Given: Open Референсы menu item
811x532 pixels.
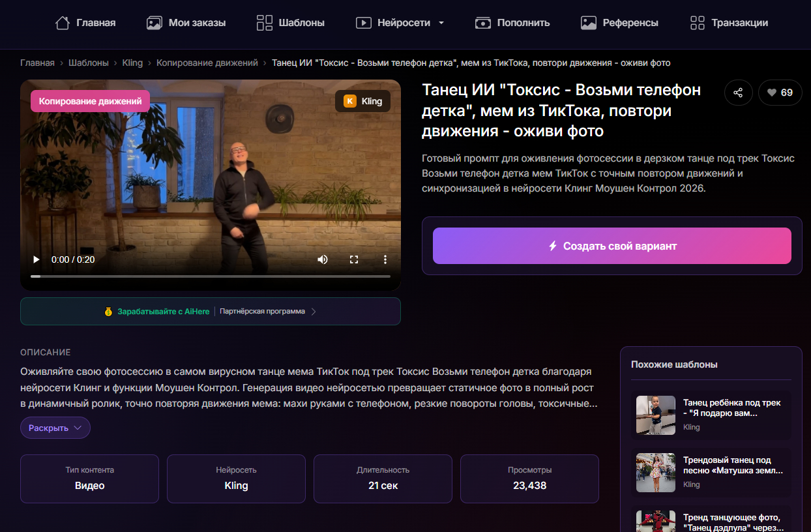Looking at the screenshot, I should pyautogui.click(x=619, y=23).
